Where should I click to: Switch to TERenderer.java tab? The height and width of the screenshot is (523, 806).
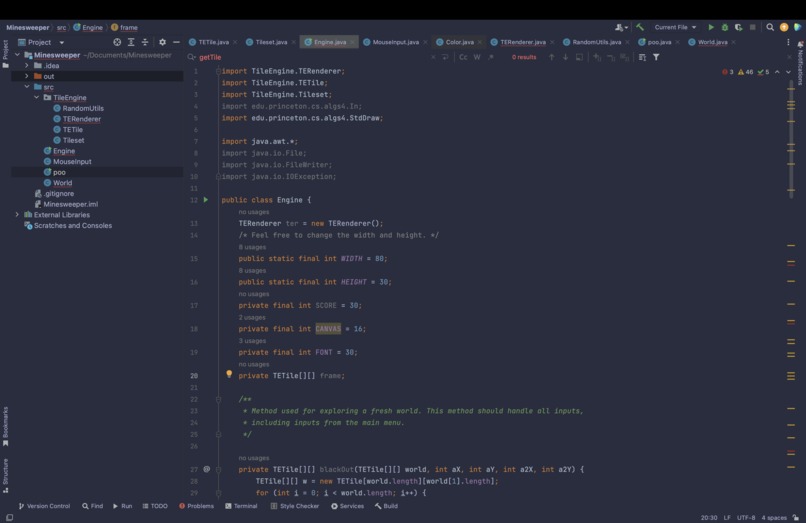522,42
